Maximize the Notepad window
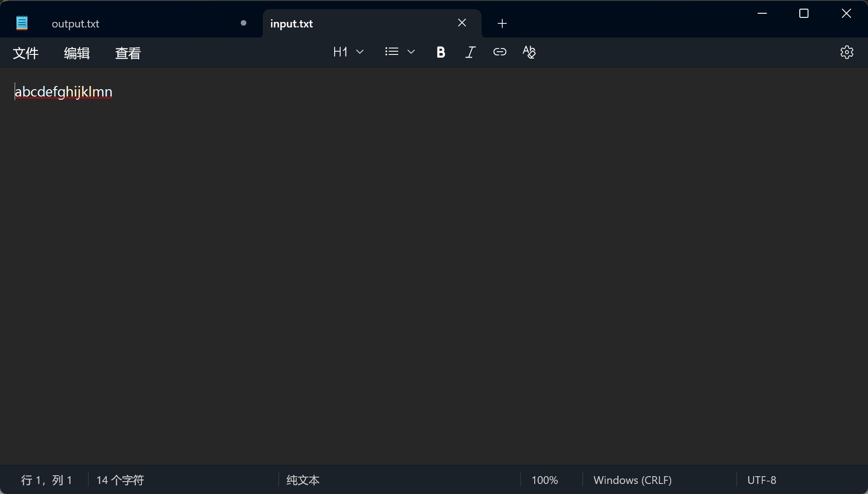868x494 pixels. click(x=804, y=13)
